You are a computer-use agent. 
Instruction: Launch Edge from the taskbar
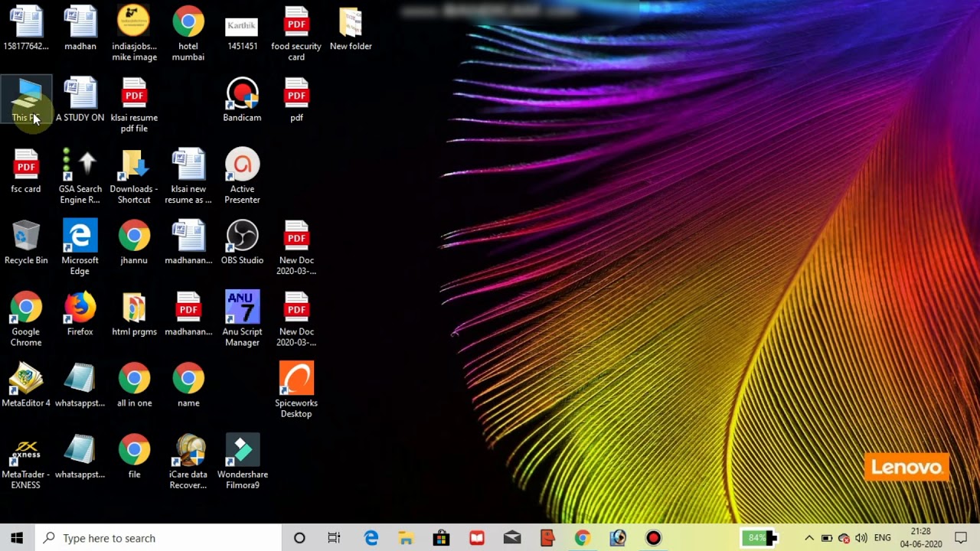[371, 538]
